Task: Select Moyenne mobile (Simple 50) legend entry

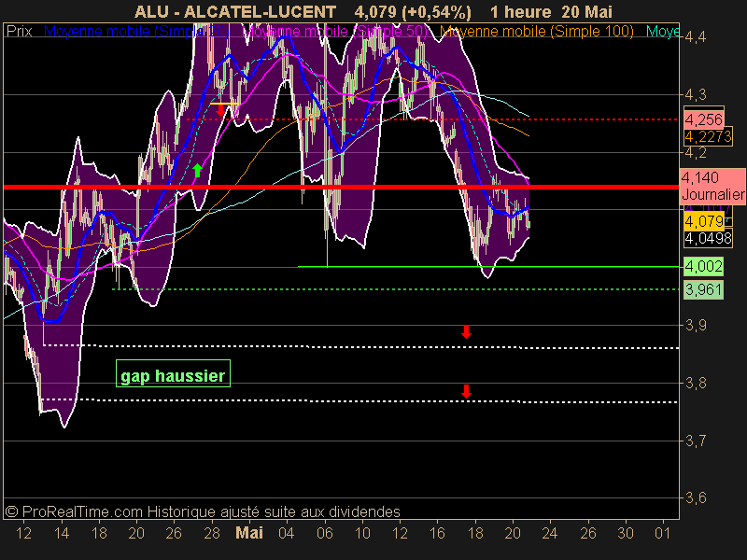Action: coord(335,31)
